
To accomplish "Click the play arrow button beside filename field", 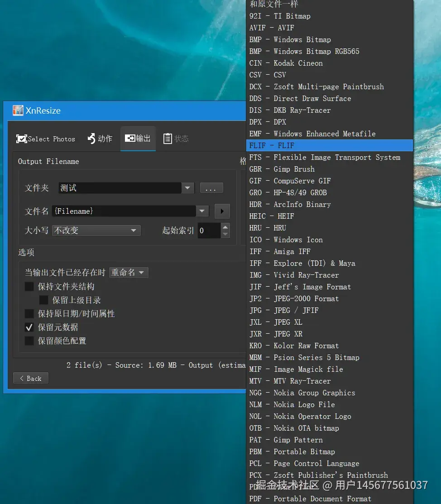I will click(222, 211).
